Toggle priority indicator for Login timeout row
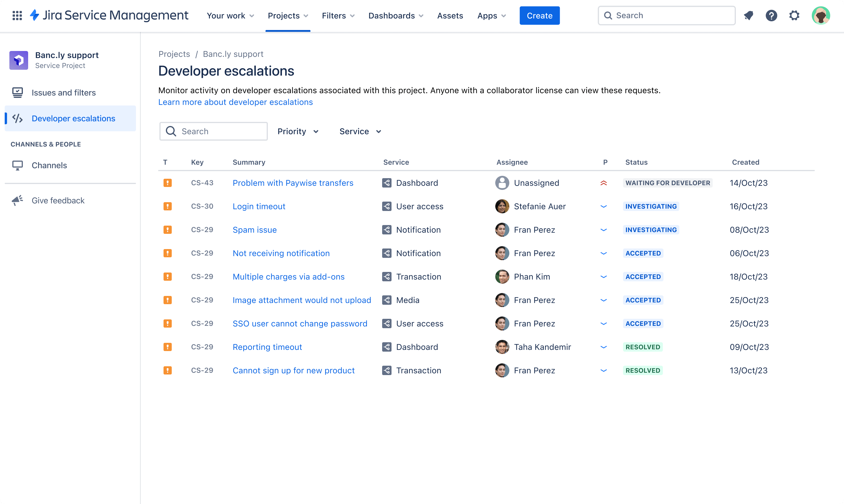 point(603,206)
